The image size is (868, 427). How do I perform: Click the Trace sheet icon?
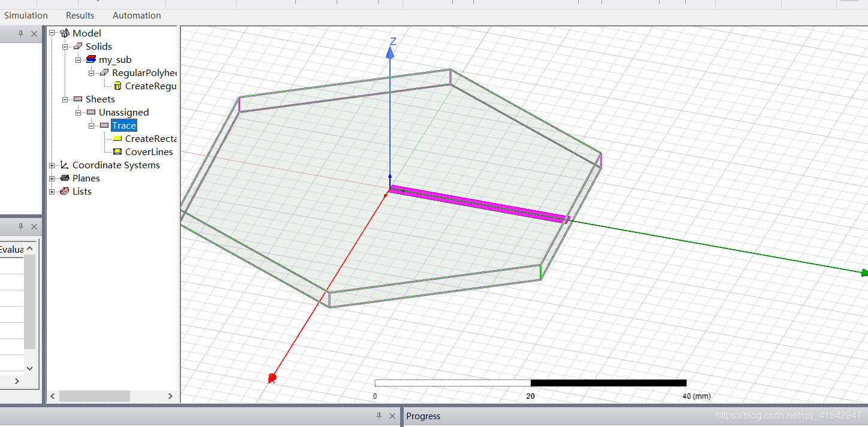[104, 125]
